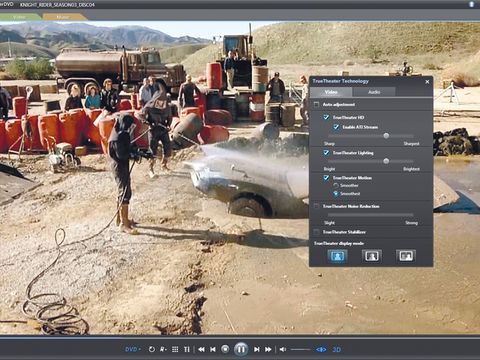Close the TrueTheater Technology panel
The height and width of the screenshot is (360, 480).
(x=427, y=82)
